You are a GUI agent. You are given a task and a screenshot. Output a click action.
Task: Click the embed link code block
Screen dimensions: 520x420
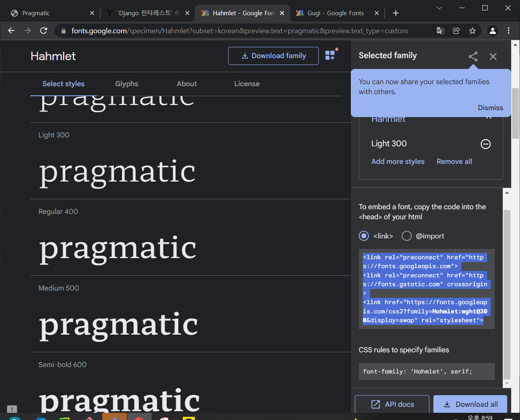click(427, 289)
